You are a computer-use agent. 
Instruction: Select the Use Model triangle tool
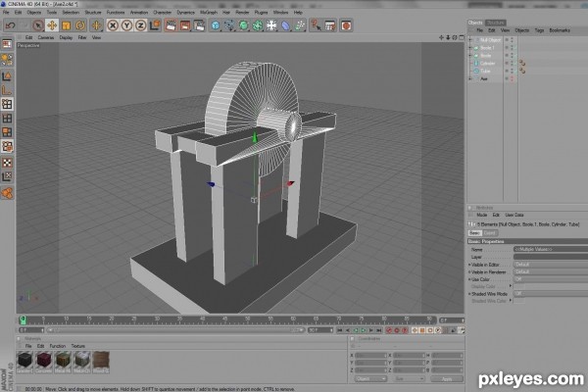tap(7, 76)
